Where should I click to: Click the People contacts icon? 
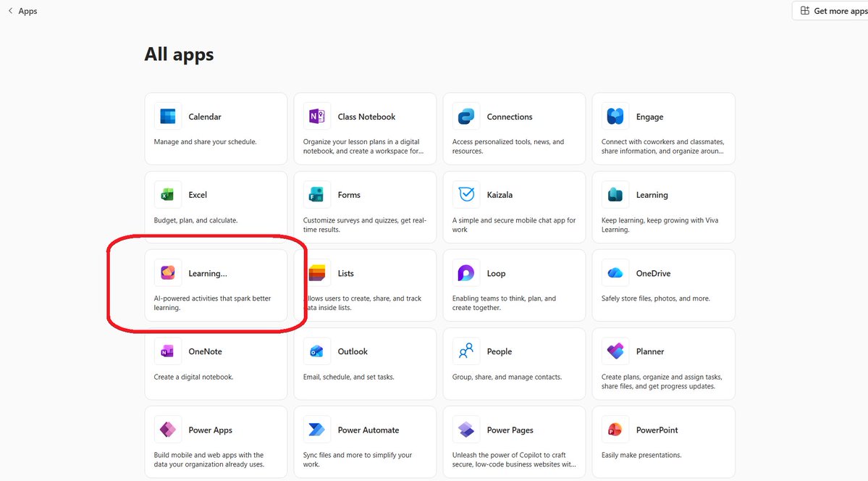coord(466,351)
